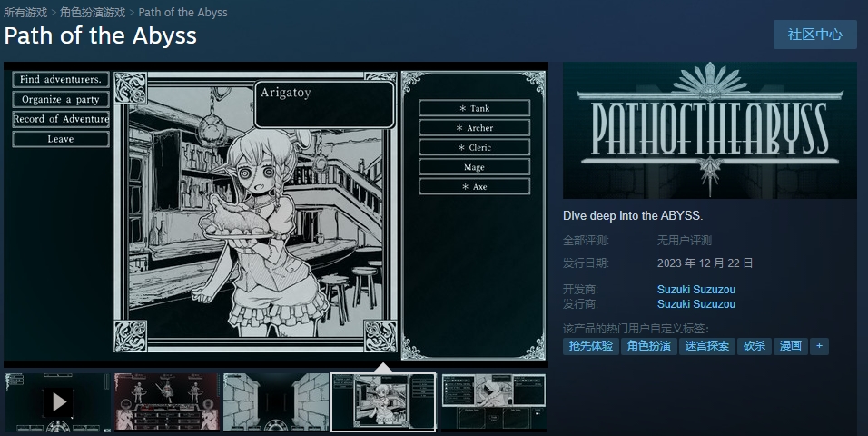This screenshot has height=436, width=868.
Task: Click the 无用户评测 review summary text
Action: tap(685, 241)
